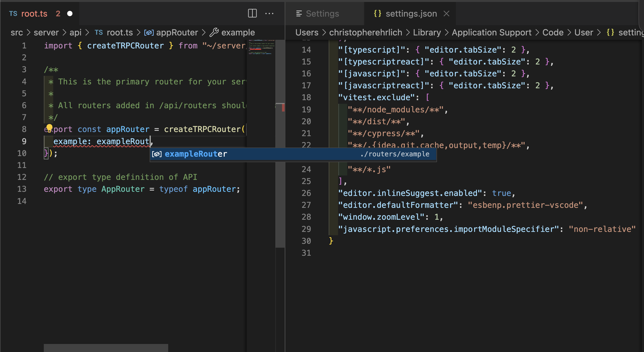Click the comment 'export type definition of API'
This screenshot has width=644, height=352.
pos(120,177)
